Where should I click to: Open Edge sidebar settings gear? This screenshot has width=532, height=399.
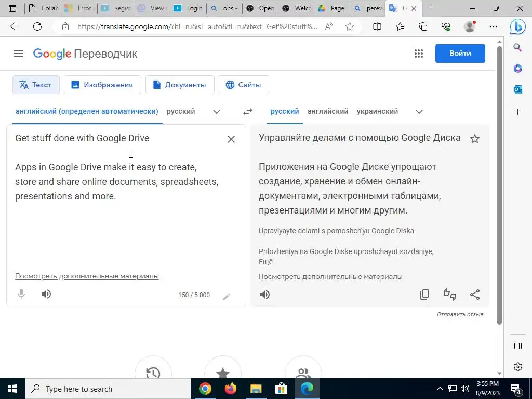coord(517,367)
